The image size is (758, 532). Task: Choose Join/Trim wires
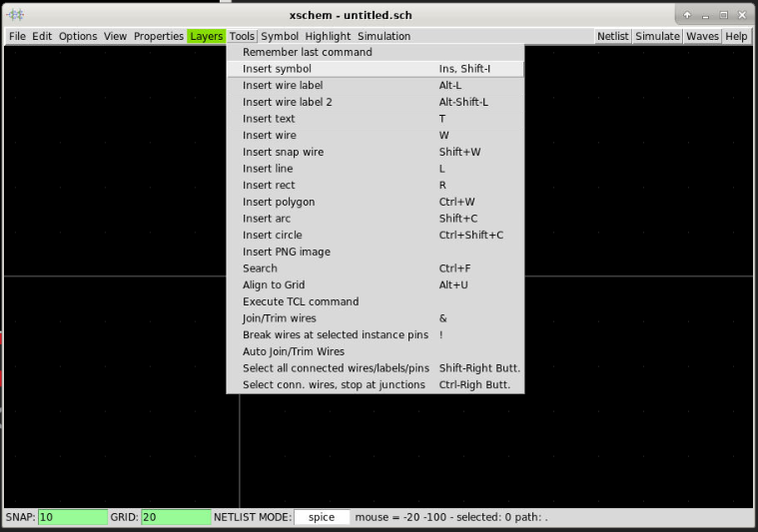pos(376,318)
